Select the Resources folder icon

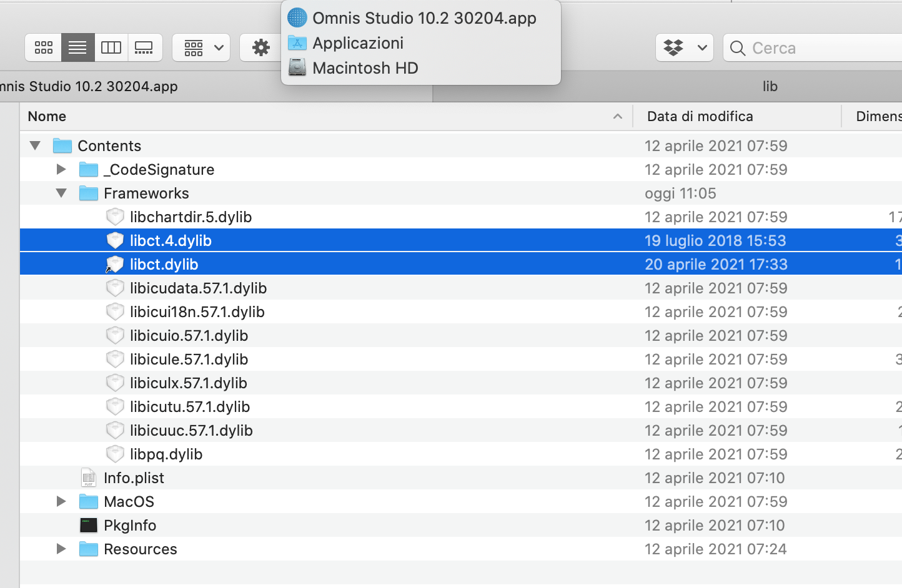[x=89, y=549]
